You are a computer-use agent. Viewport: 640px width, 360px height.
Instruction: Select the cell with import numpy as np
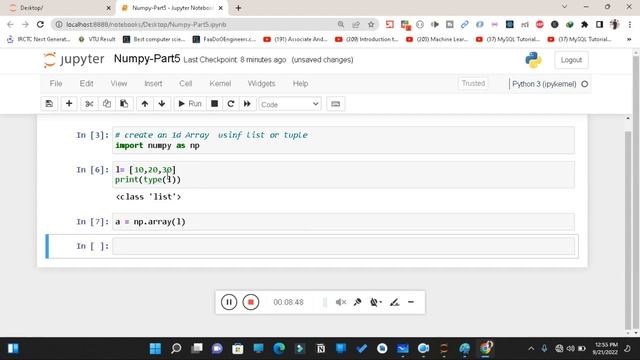[344, 140]
